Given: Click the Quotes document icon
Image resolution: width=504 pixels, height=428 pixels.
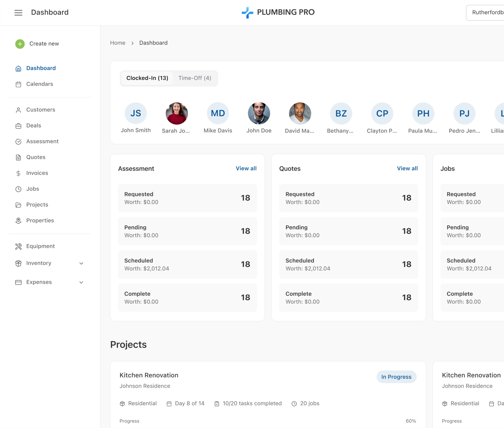Looking at the screenshot, I should (x=18, y=157).
